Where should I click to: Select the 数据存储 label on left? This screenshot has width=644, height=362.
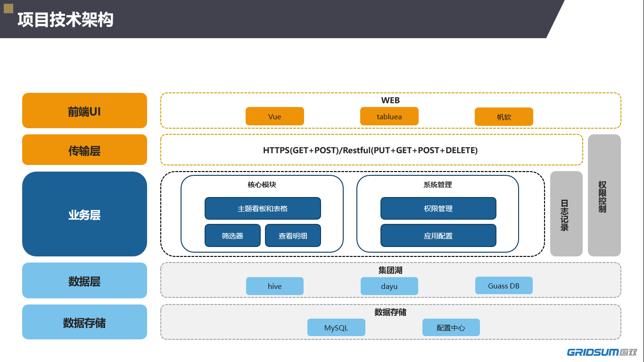point(84,322)
